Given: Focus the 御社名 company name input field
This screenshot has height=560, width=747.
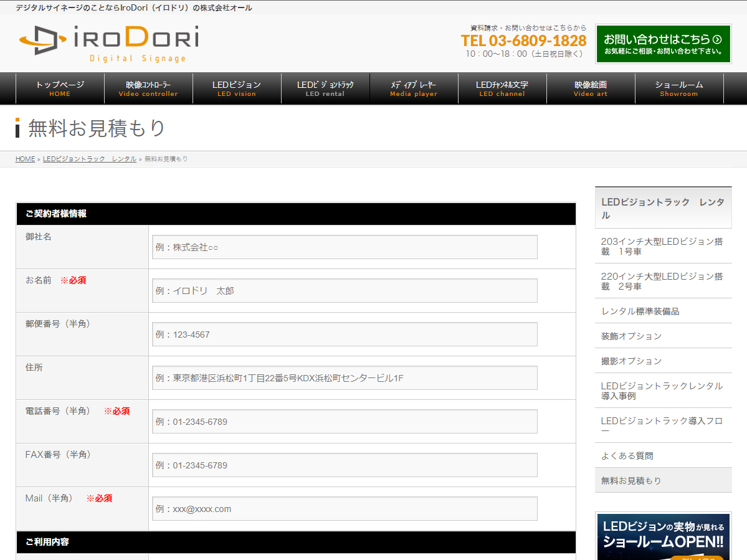Looking at the screenshot, I should [345, 247].
